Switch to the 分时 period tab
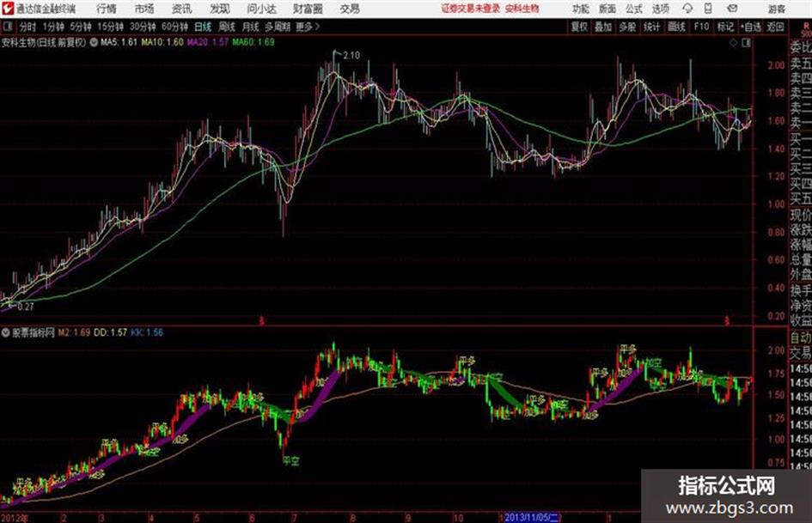The height and width of the screenshot is (523, 812). [x=28, y=27]
